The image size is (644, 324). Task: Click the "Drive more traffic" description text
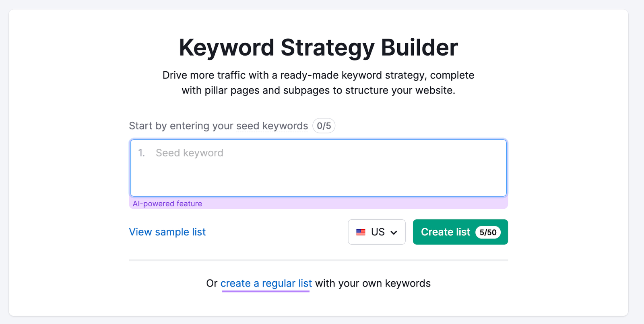point(318,75)
